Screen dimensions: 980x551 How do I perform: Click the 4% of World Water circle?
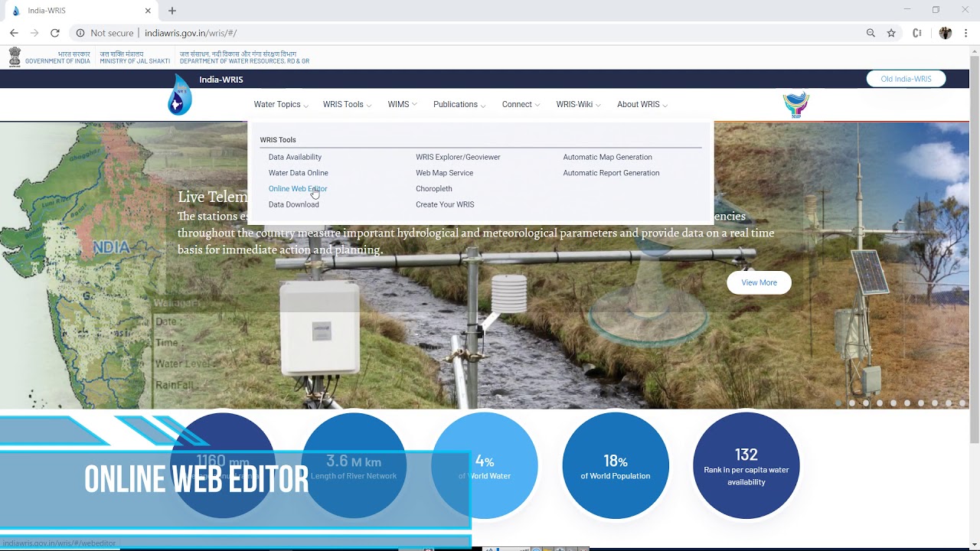tap(485, 465)
